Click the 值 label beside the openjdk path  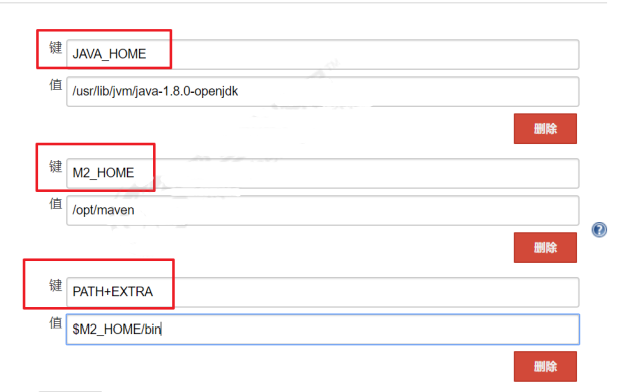point(55,85)
